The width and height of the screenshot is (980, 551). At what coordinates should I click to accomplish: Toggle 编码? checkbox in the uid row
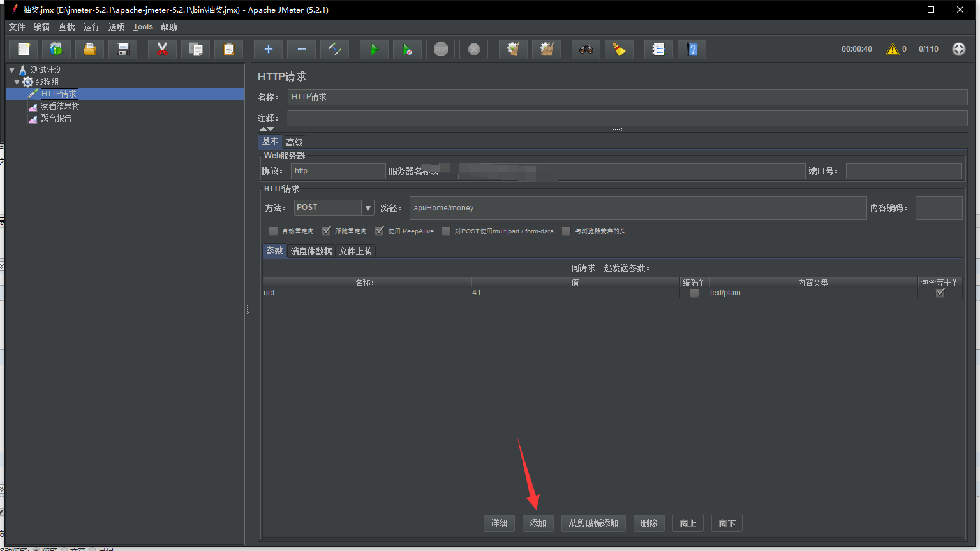[694, 293]
